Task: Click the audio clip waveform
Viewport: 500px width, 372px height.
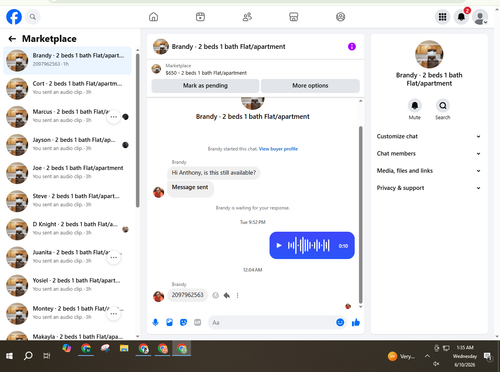Action: pyautogui.click(x=309, y=245)
